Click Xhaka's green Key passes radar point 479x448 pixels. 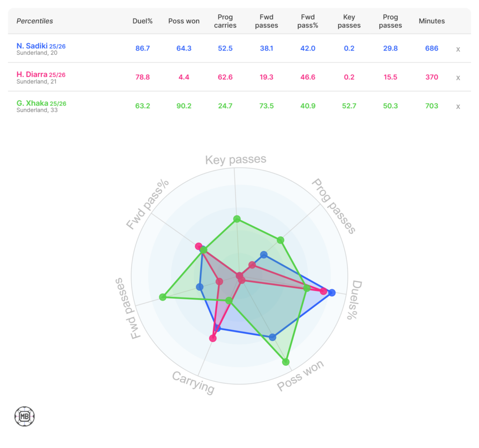point(237,219)
